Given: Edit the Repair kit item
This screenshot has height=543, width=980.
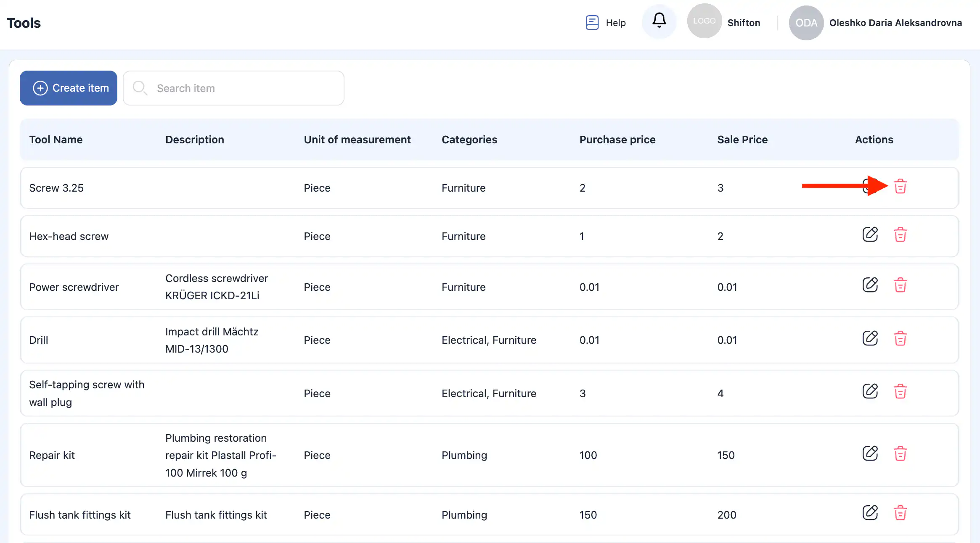Looking at the screenshot, I should 870,453.
